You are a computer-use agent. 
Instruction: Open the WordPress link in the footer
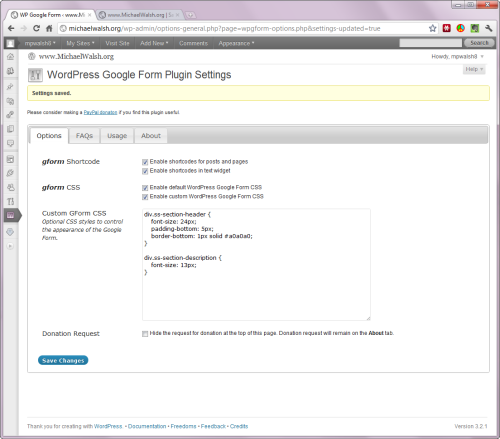point(108,426)
